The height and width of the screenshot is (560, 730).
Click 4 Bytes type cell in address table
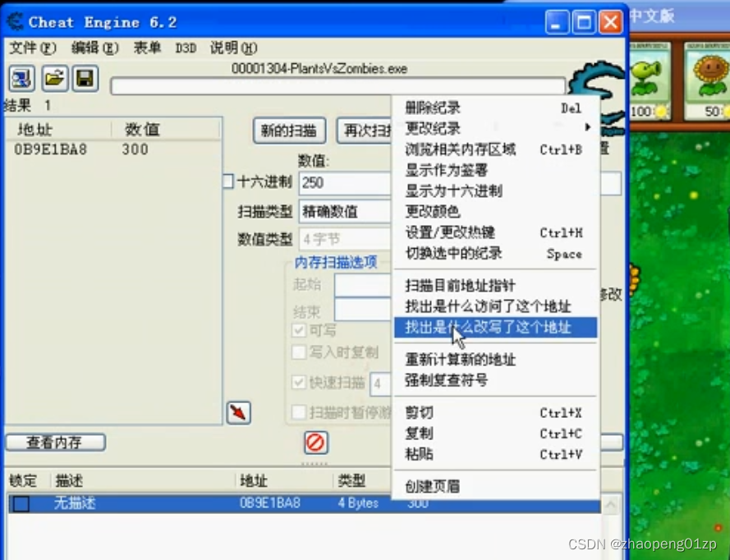click(358, 503)
